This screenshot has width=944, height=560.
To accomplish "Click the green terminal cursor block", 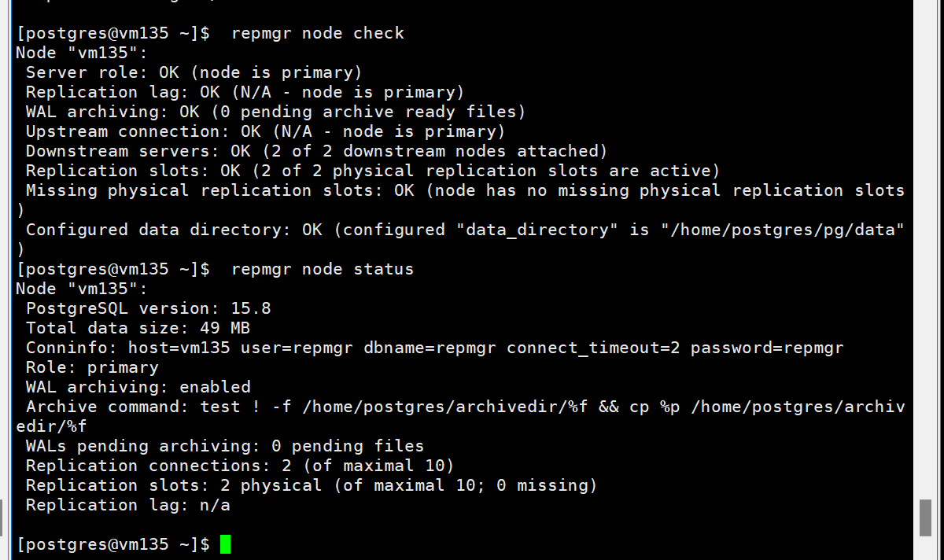I will (225, 544).
